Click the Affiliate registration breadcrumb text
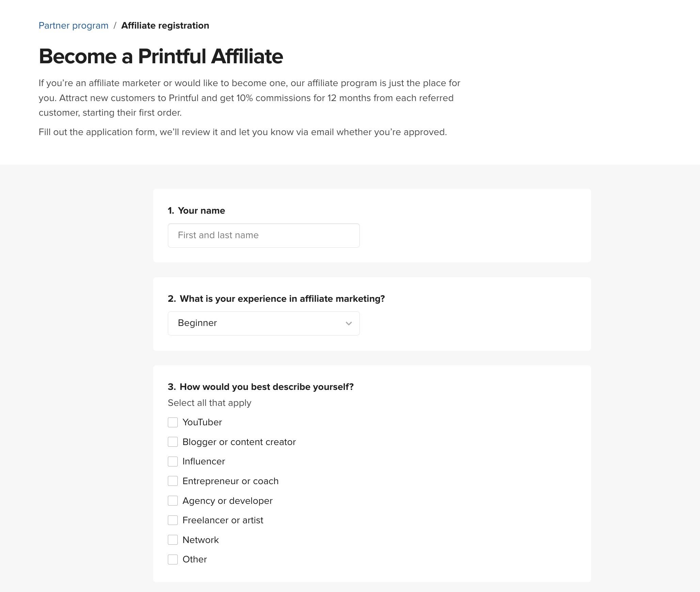The image size is (700, 592). pos(165,26)
